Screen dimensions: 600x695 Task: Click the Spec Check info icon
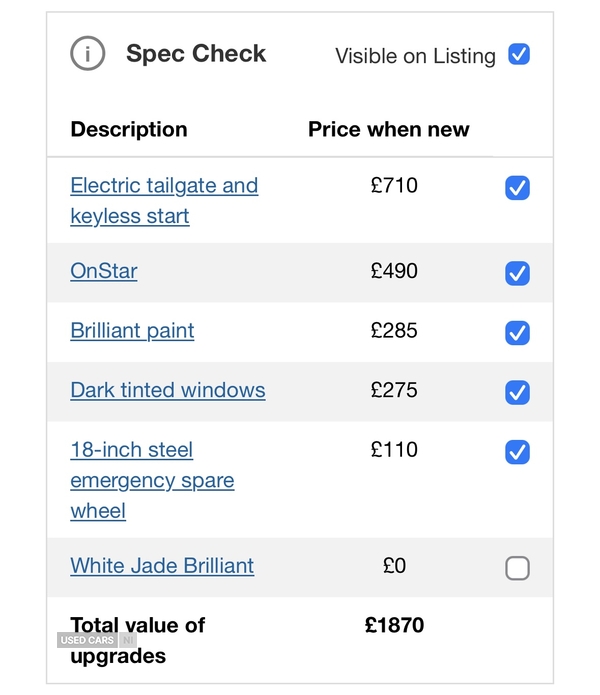pyautogui.click(x=87, y=53)
